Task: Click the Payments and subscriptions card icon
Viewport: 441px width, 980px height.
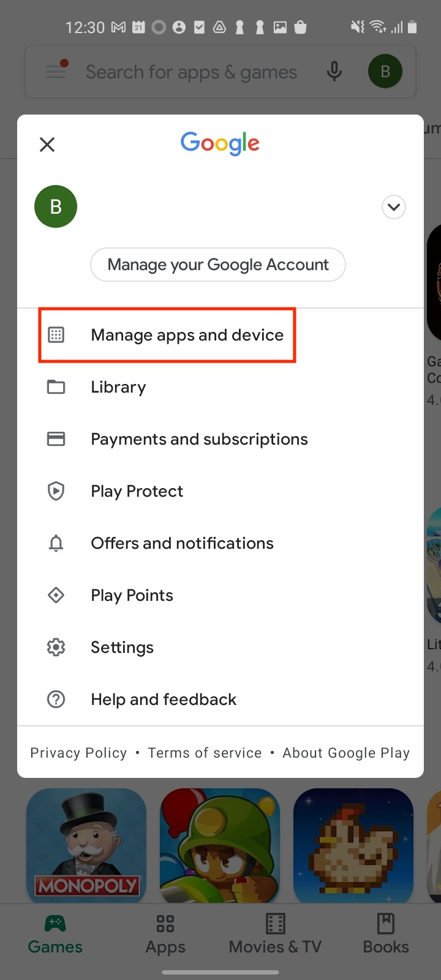Action: [x=56, y=439]
